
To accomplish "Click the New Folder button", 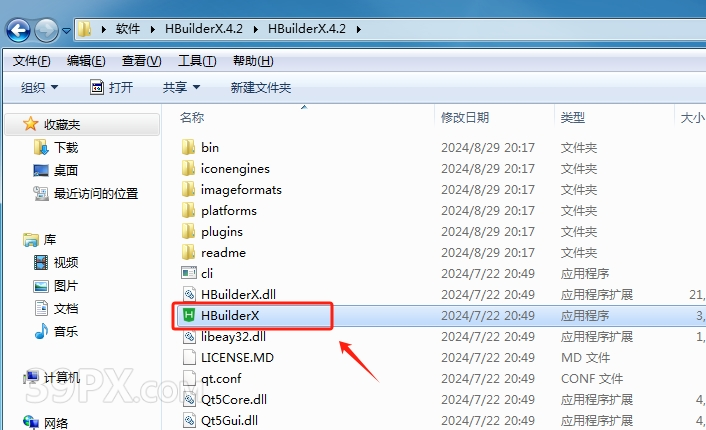I will click(261, 87).
